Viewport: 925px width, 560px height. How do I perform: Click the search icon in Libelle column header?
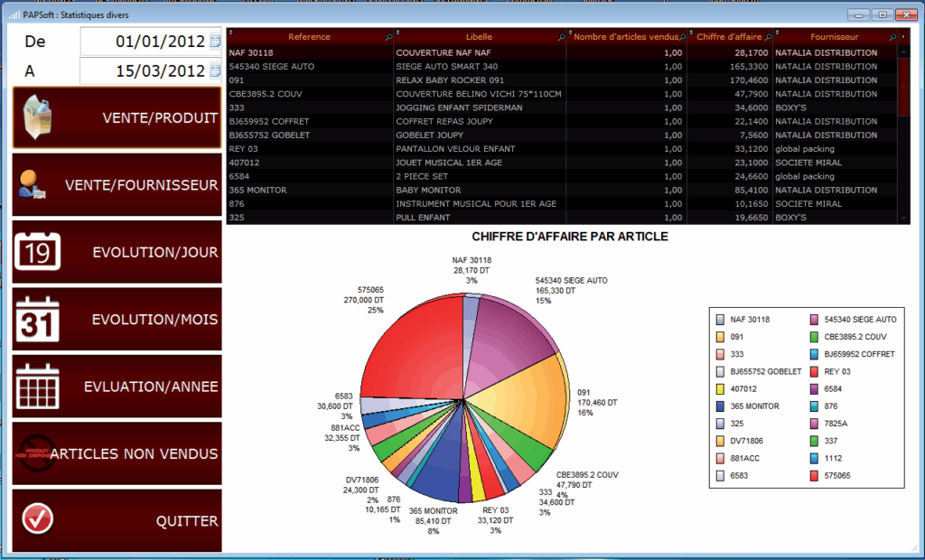pyautogui.click(x=562, y=37)
